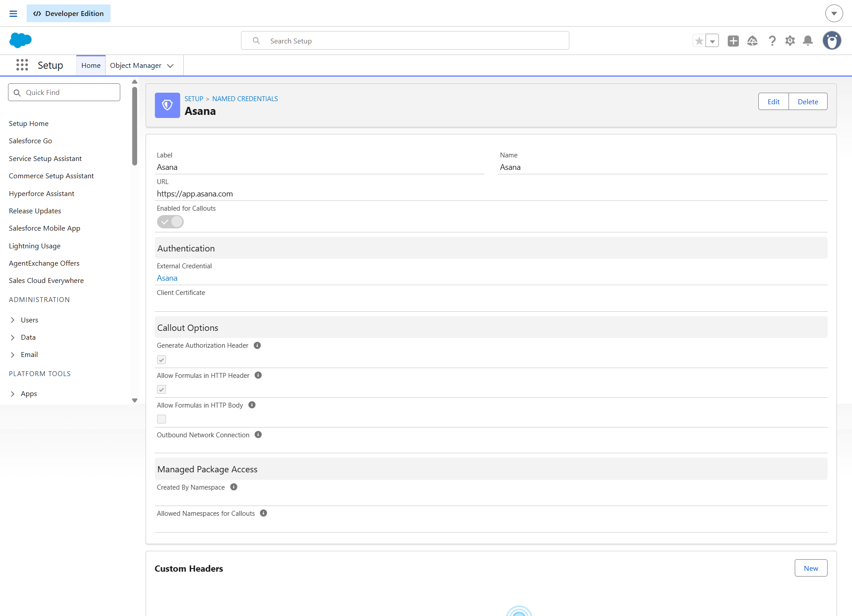Switch to the Object Manager tab

pyautogui.click(x=136, y=66)
